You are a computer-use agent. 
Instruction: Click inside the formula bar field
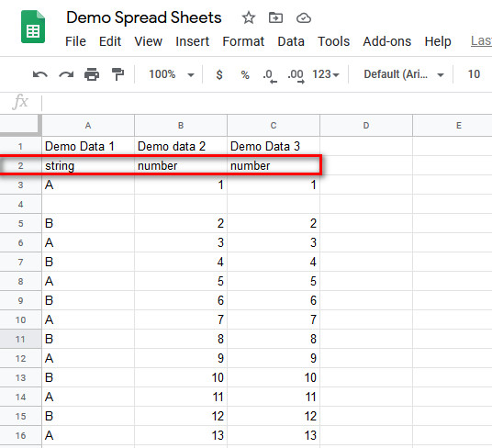coord(267,103)
